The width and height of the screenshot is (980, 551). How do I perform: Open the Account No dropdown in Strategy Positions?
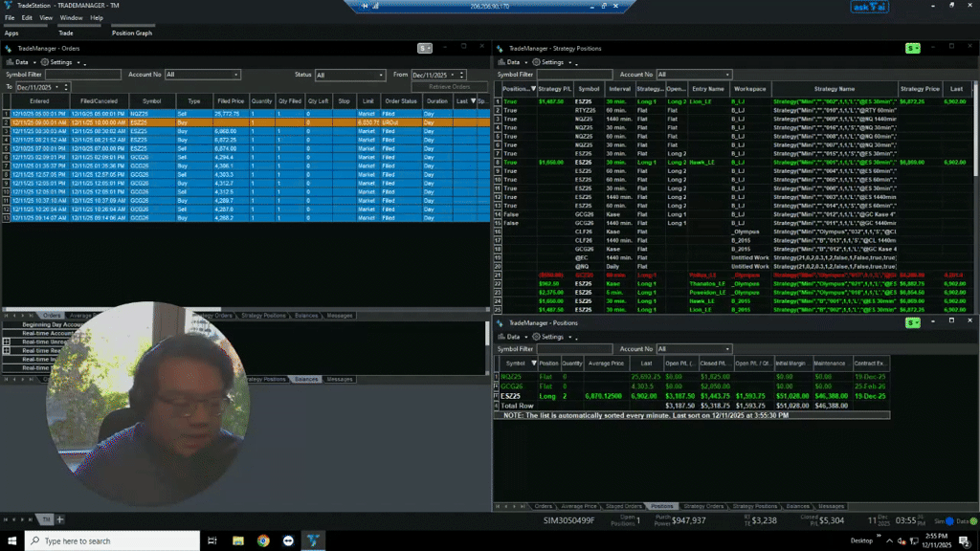(693, 75)
